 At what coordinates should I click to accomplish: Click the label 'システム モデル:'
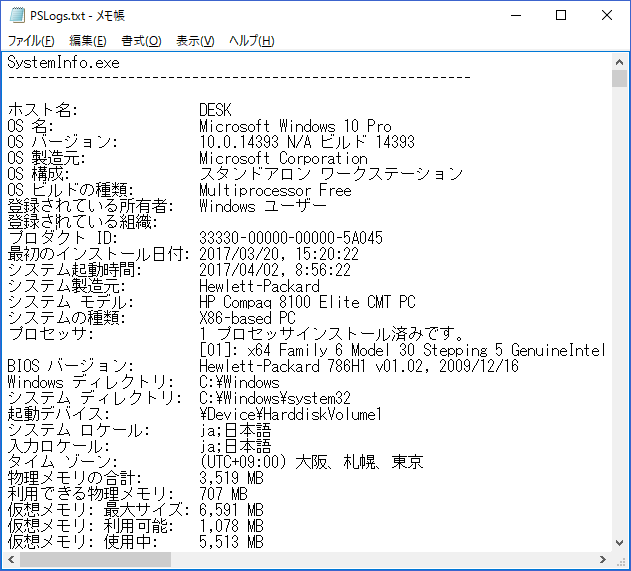70,302
